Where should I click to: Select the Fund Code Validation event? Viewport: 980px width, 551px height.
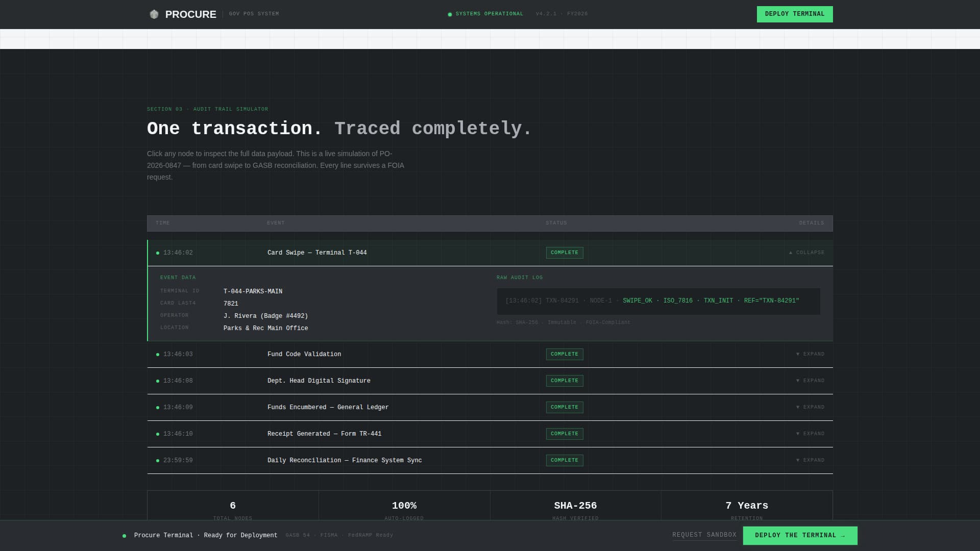[x=304, y=354]
